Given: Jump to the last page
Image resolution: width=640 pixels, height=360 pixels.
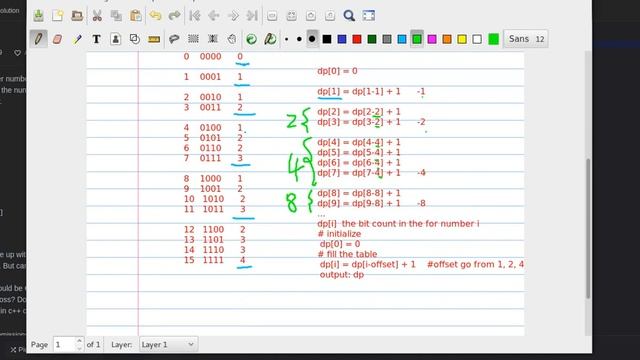Looking at the screenshot, I should pyautogui.click(x=252, y=16).
